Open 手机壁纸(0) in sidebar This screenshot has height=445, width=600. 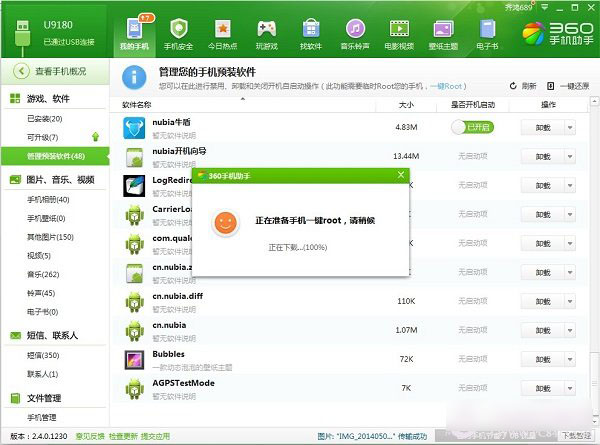tap(46, 218)
